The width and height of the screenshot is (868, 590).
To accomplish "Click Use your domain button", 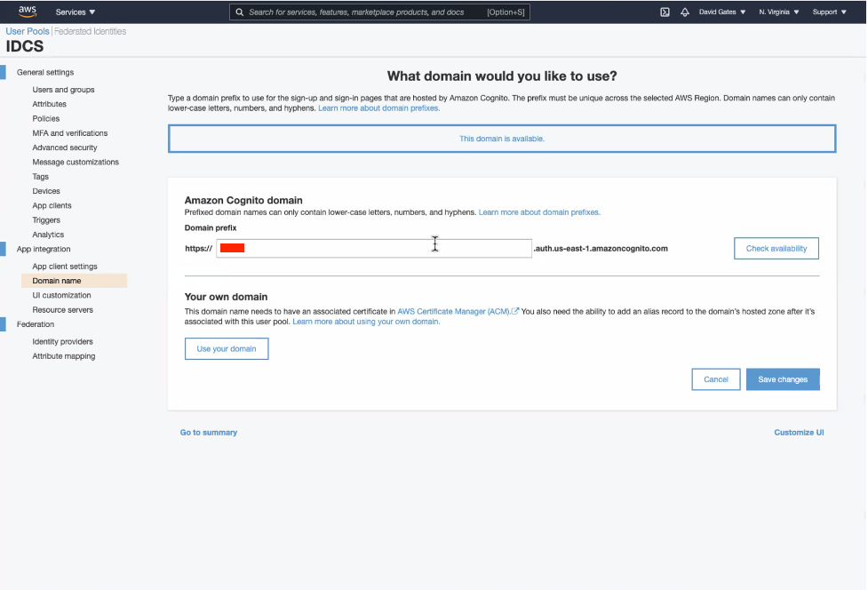I will (x=227, y=348).
